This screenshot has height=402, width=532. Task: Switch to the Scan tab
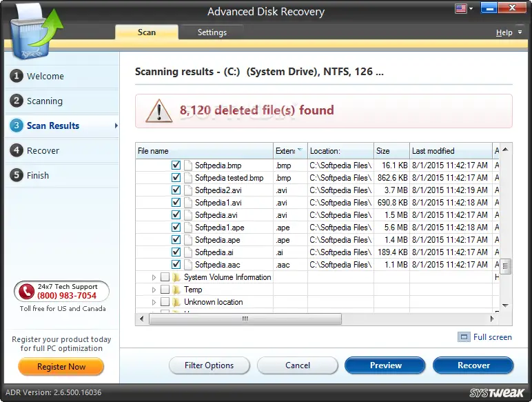click(x=147, y=32)
